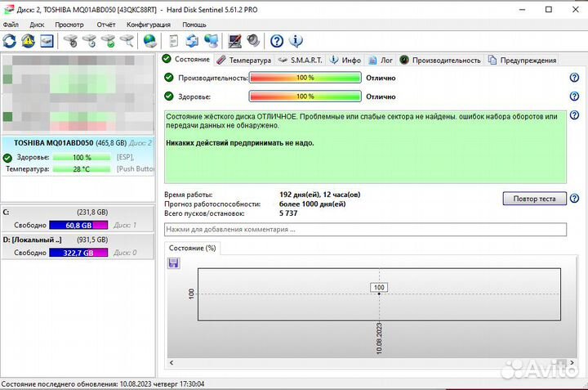
Task: Open the Помощь menu
Action: click(x=194, y=25)
